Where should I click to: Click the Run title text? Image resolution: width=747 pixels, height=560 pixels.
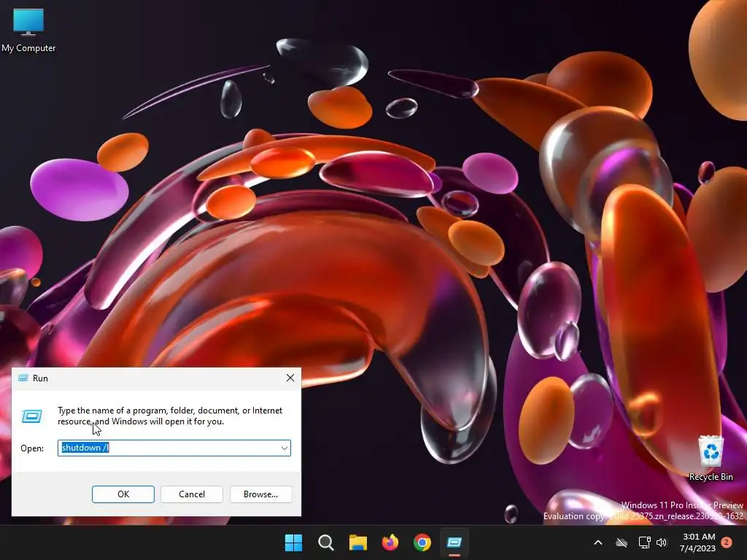pos(40,378)
